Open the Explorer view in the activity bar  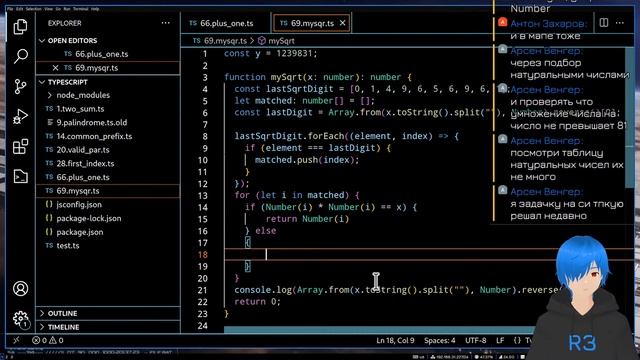20,27
